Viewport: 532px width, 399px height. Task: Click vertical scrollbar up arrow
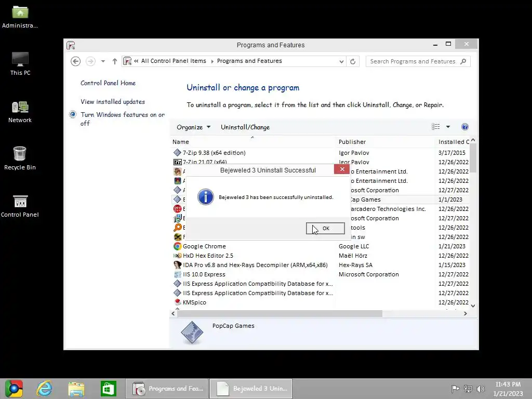(x=473, y=140)
